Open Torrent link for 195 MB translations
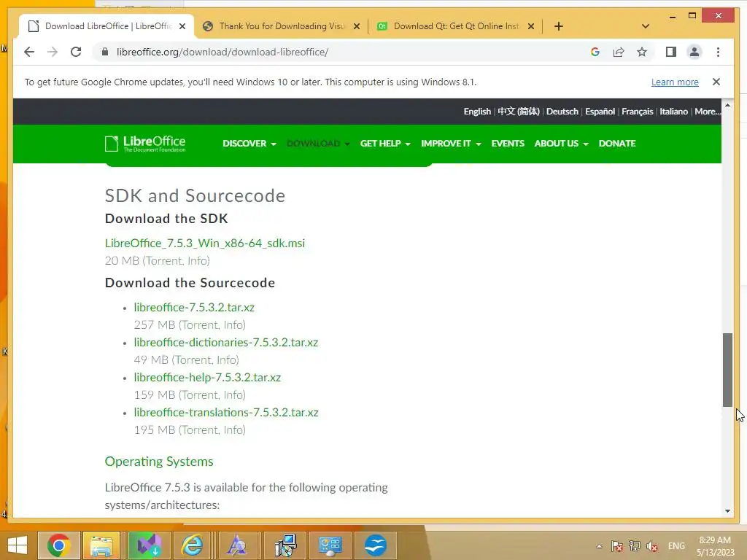Image resolution: width=747 pixels, height=560 pixels. click(200, 430)
